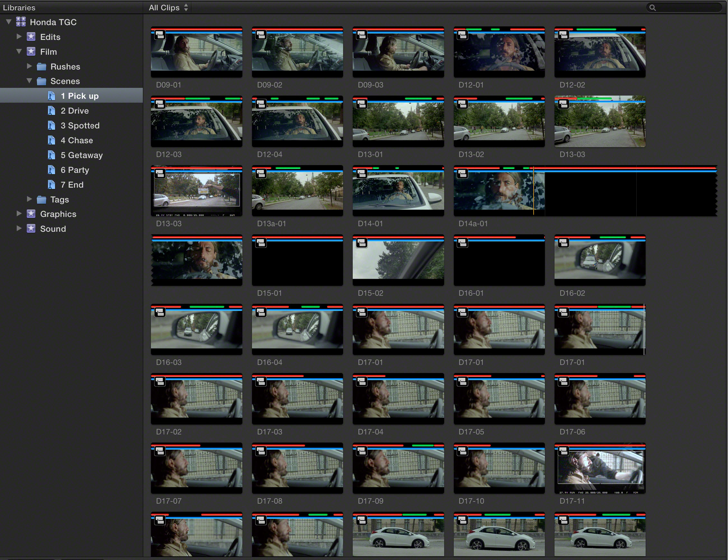
Task: Select the Honda TGC library icon
Action: click(21, 22)
